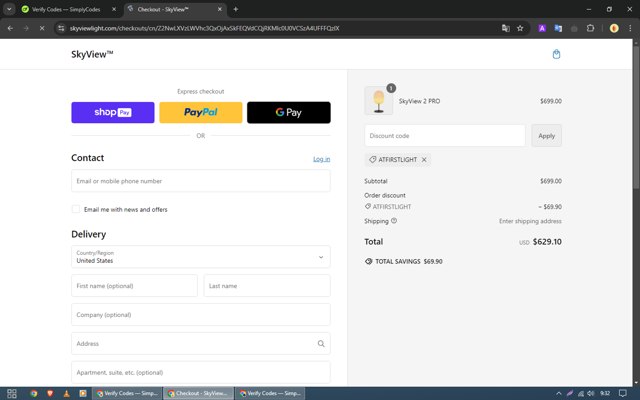Pay with Shop Pay button

click(x=113, y=112)
